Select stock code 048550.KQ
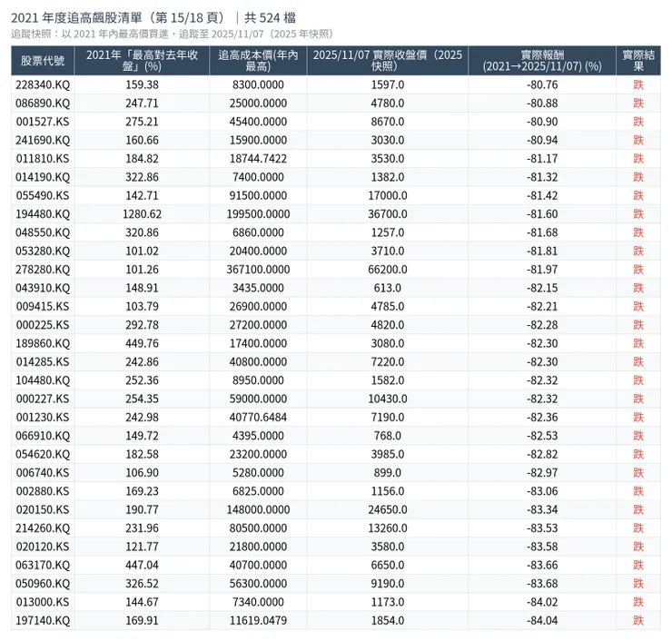Viewport: 672px width, 641px height. (43, 232)
